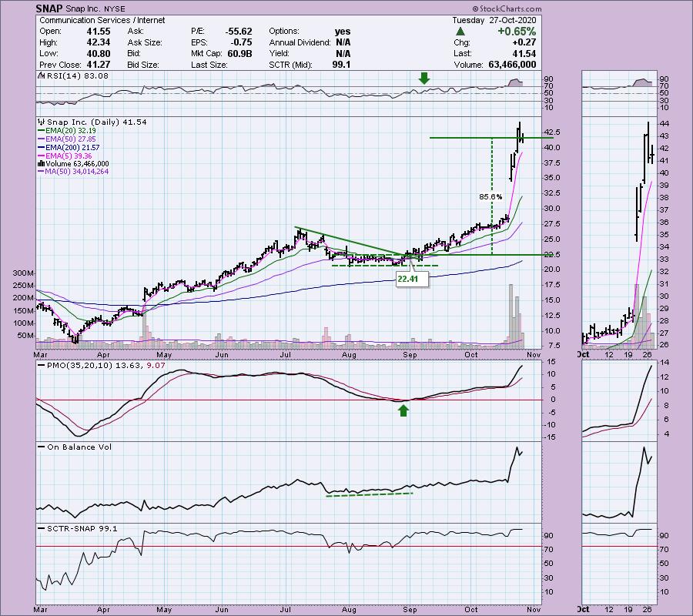Image resolution: width=693 pixels, height=616 pixels.
Task: Click the Options value yes
Action: pos(343,32)
